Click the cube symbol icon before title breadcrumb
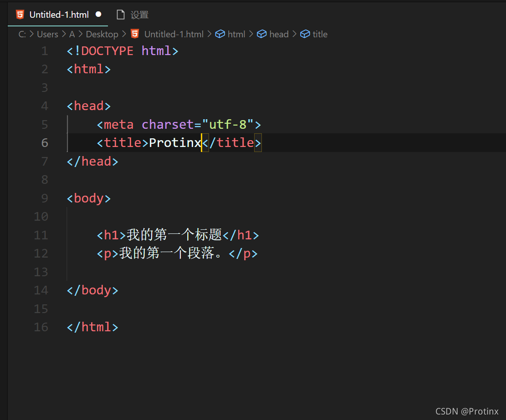This screenshot has height=420, width=506. (x=305, y=34)
